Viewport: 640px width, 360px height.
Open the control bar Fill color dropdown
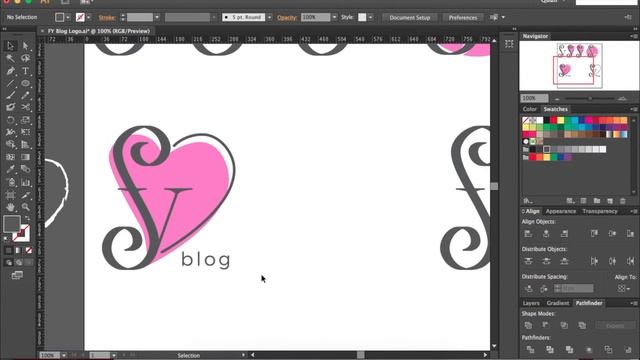[x=68, y=18]
